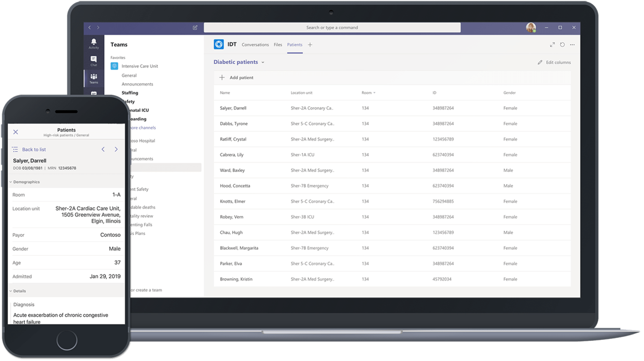Go back with the laptop navigation arrow
Image resolution: width=644 pixels, height=361 pixels.
90,28
